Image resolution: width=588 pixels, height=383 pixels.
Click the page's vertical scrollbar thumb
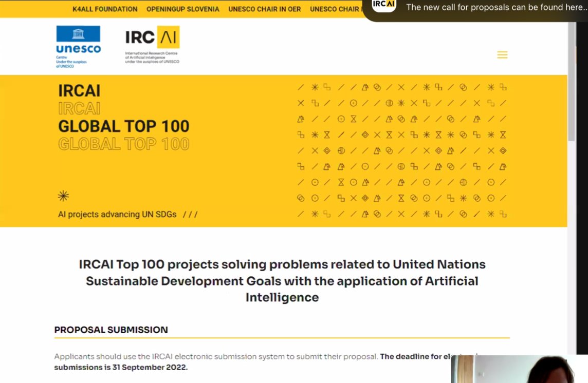click(x=571, y=81)
